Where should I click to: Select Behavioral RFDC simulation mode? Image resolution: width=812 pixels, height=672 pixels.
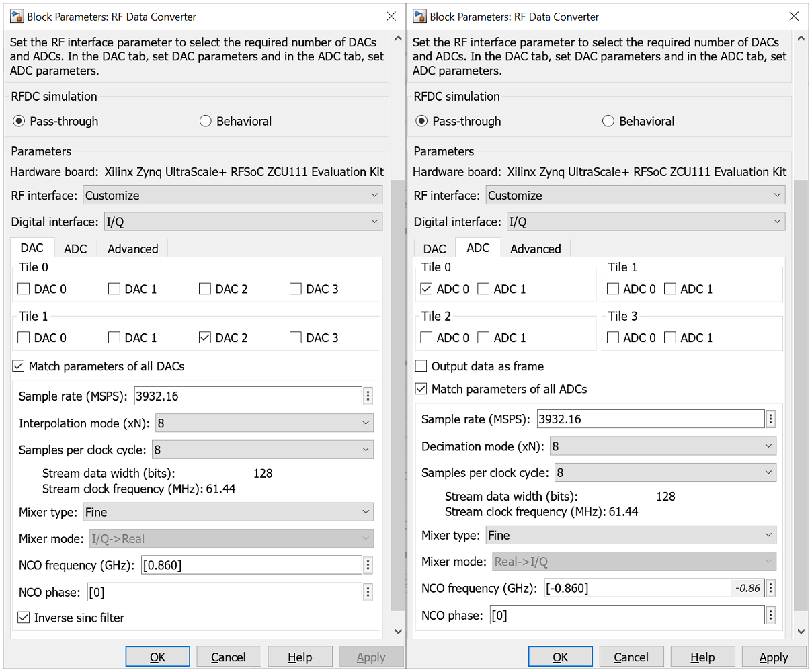[x=205, y=121]
